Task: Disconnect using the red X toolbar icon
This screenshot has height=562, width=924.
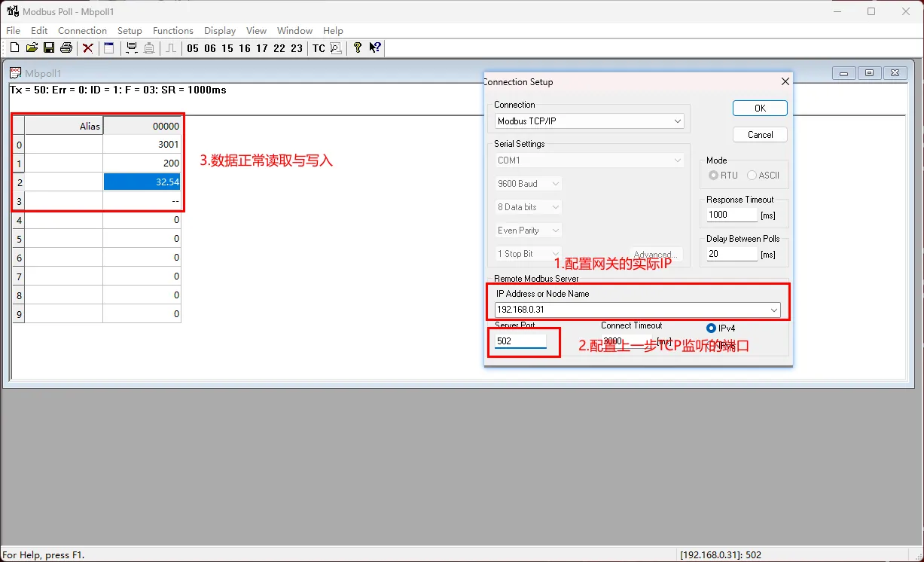Action: pyautogui.click(x=87, y=47)
